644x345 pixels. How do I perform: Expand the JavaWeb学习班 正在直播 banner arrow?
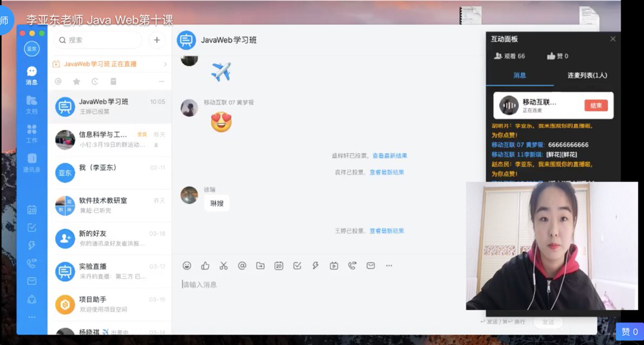click(165, 64)
